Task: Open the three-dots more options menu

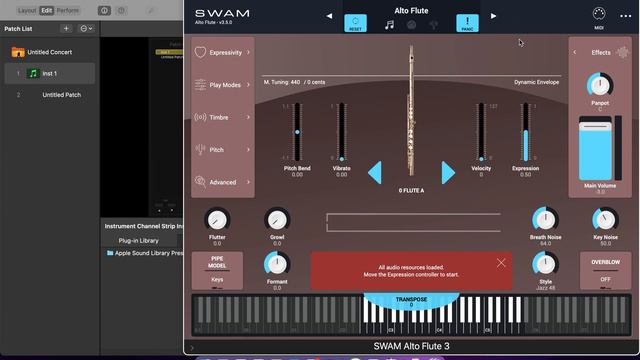Action: 625,16
